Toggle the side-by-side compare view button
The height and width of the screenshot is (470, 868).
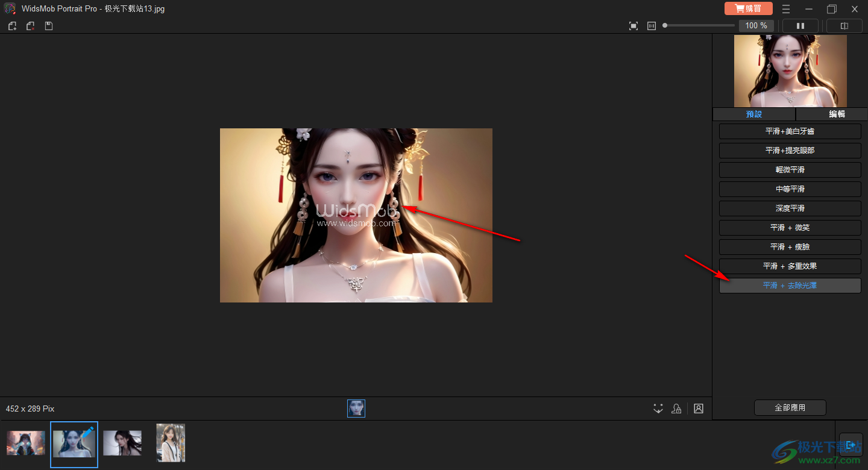pos(800,26)
